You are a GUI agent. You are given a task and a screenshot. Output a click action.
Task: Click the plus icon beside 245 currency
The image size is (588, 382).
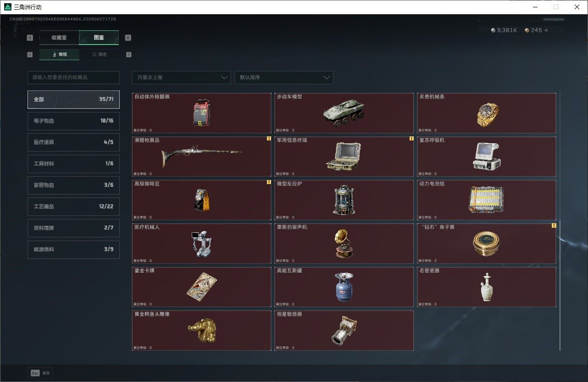tap(546, 30)
